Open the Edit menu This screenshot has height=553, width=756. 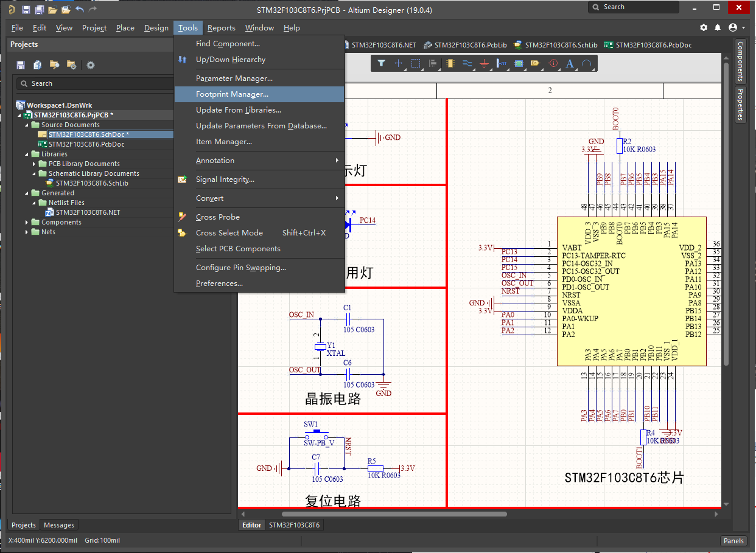[40, 28]
